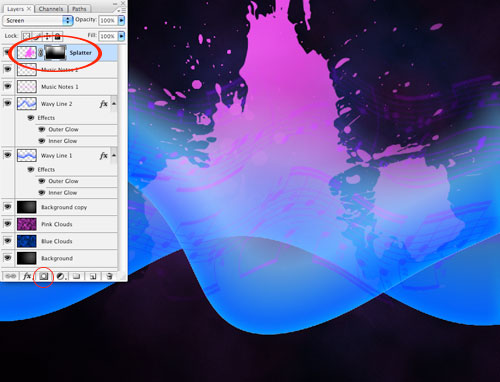This screenshot has width=500, height=382.
Task: Hide the Blue Clouds layer
Action: (x=7, y=241)
